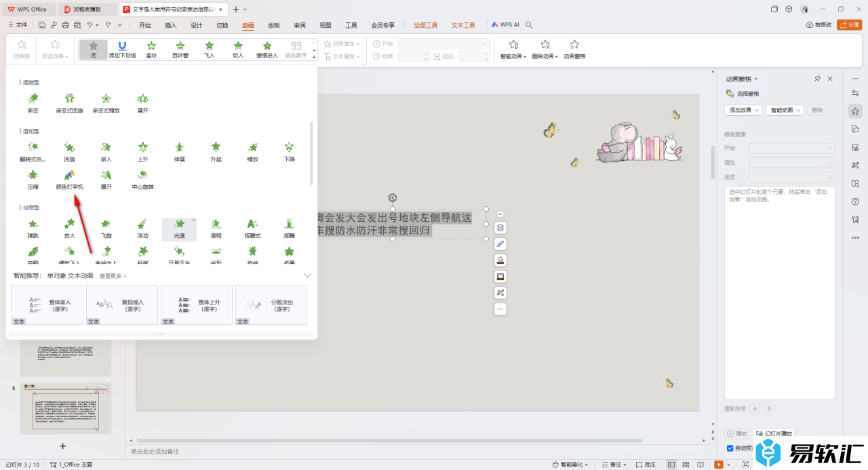
Task: Open the undo history dropdown arrow
Action: (98, 25)
